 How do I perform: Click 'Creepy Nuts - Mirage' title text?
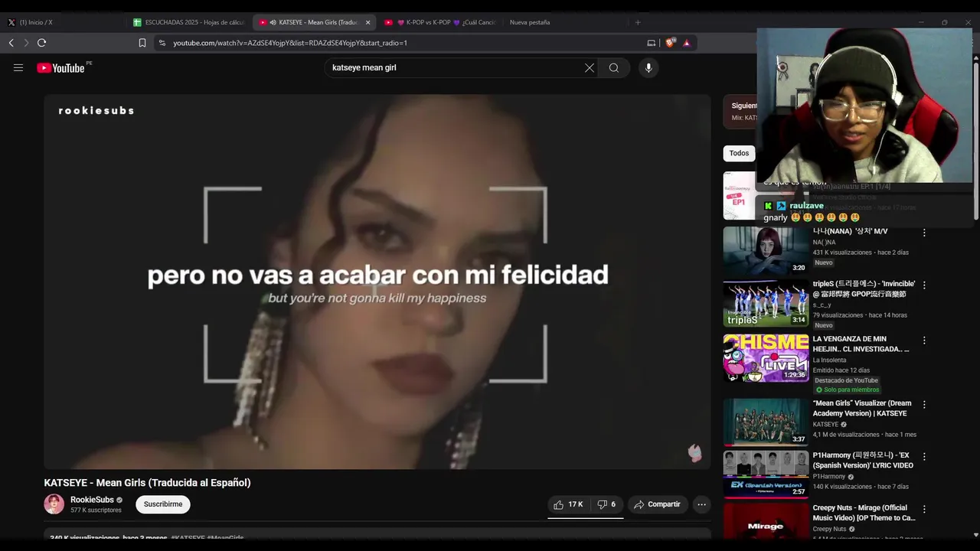864,513
